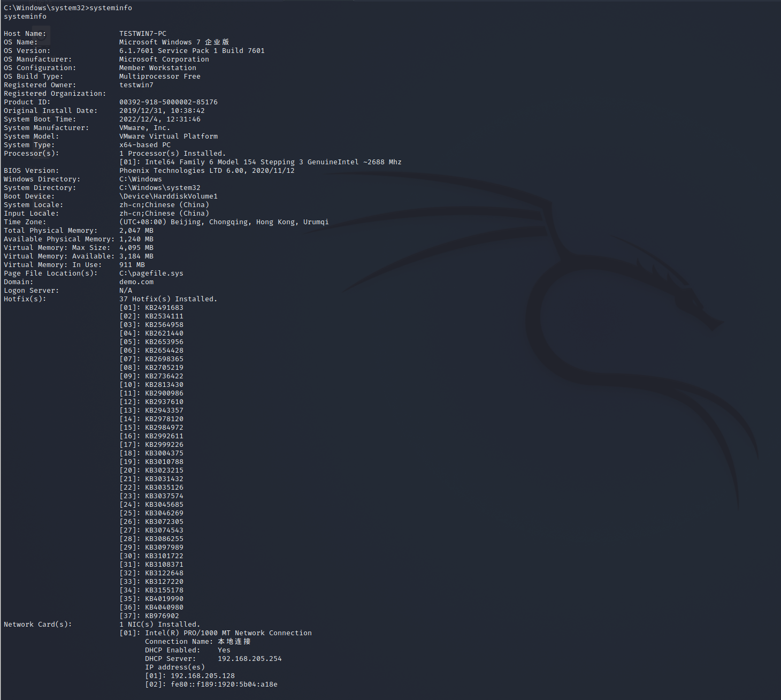This screenshot has height=700, width=781.
Task: Click the time zone '(UTC+08:00) Beijing' line
Action: pyautogui.click(x=224, y=222)
